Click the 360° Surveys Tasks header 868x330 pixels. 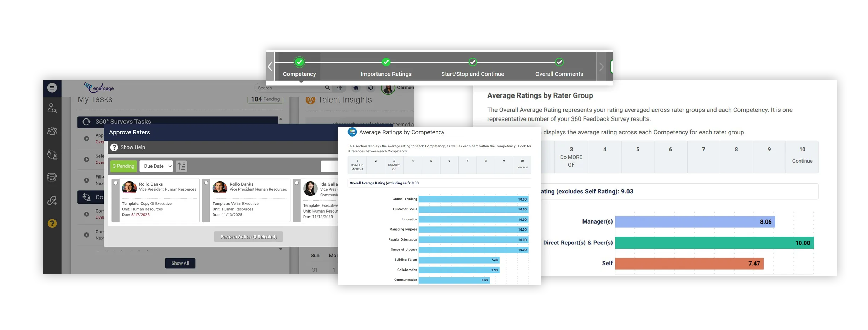point(178,122)
